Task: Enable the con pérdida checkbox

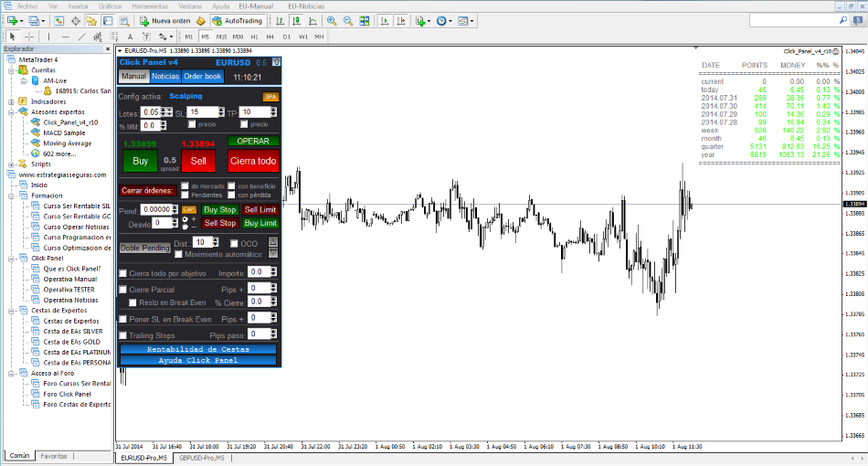Action: tap(231, 195)
